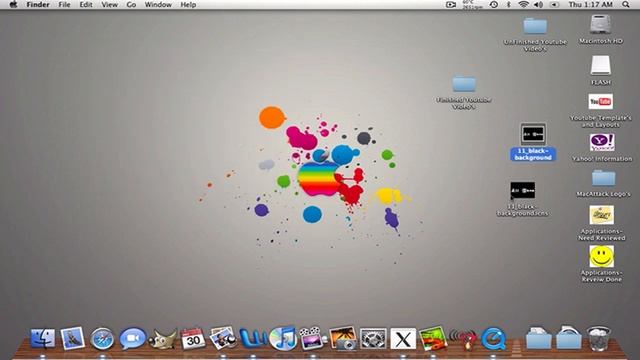The height and width of the screenshot is (360, 640).
Task: Launch Mail stamp icon in Dock
Action: click(73, 338)
